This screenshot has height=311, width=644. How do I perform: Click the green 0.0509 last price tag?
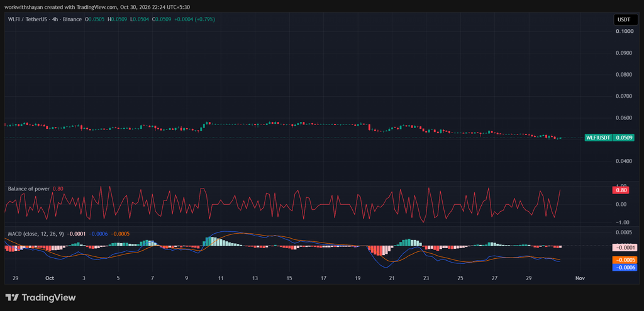(x=623, y=138)
